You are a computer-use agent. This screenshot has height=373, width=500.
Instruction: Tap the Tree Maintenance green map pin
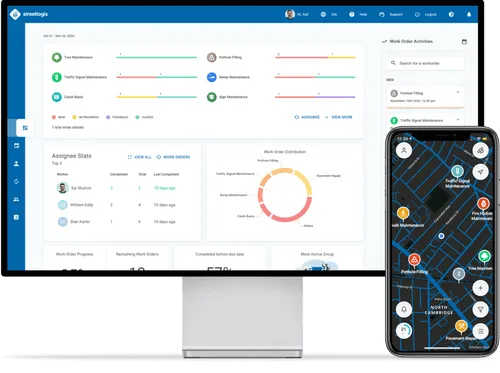pos(484,257)
